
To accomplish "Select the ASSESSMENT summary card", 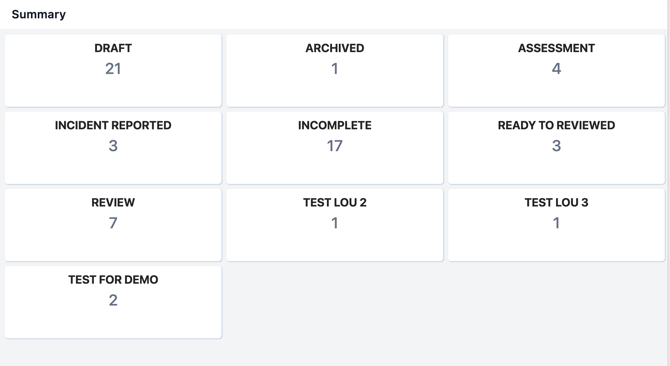I will pyautogui.click(x=556, y=70).
